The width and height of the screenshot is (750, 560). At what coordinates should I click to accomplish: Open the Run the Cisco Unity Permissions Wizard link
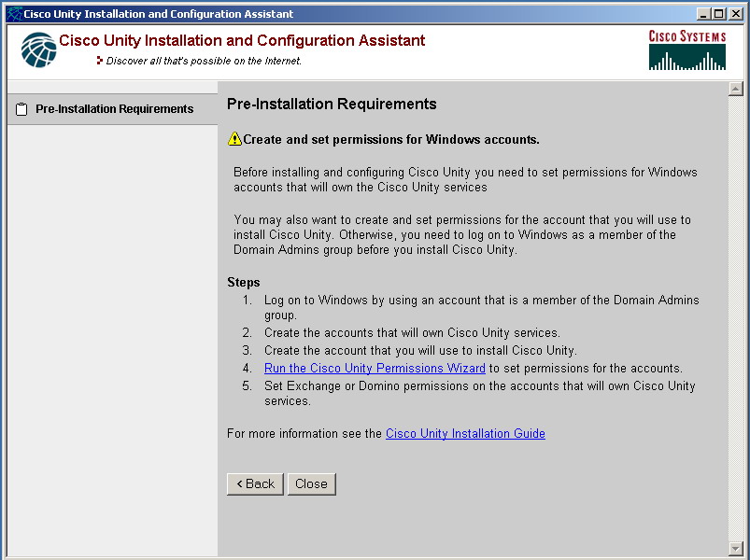(375, 369)
